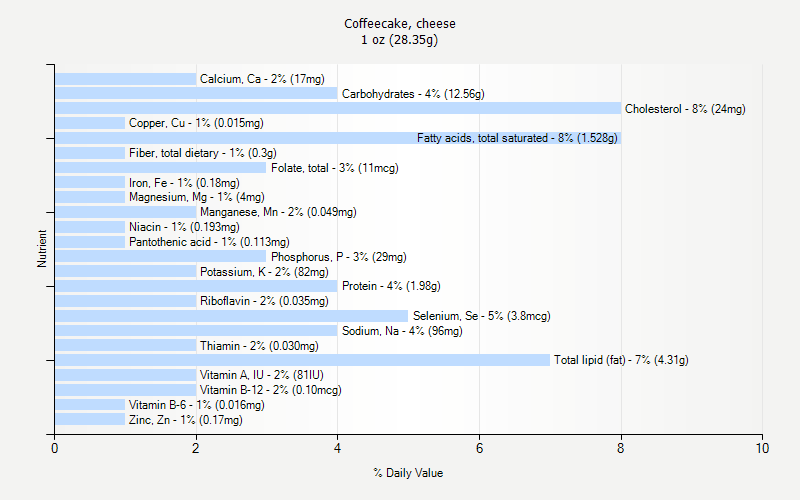This screenshot has height=500, width=800.
Task: Click the Zinc bar in the chart
Action: tap(90, 419)
